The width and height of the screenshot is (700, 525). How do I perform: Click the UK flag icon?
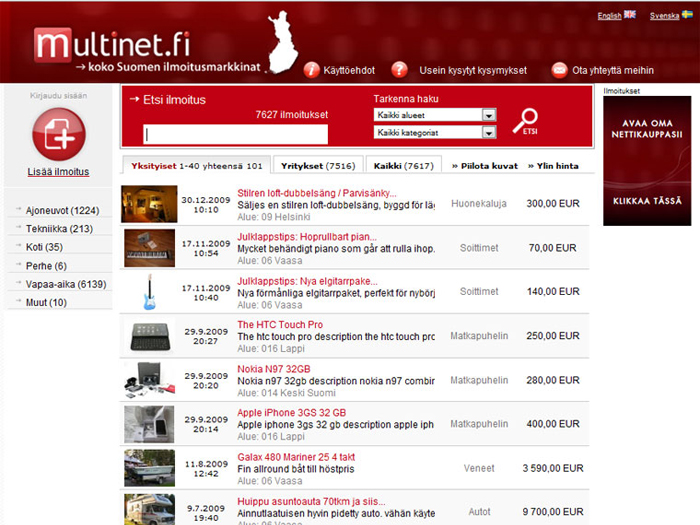coord(630,15)
